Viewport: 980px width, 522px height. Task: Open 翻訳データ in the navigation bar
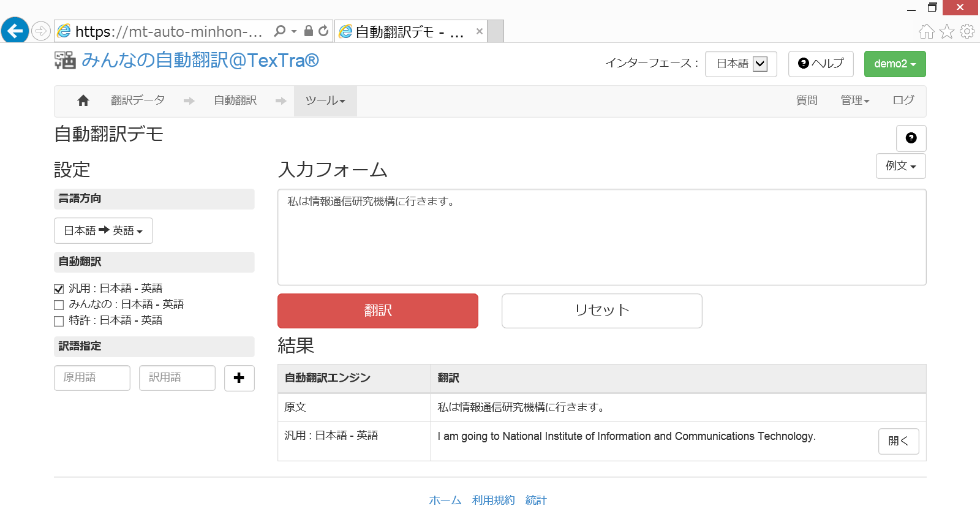tap(138, 100)
